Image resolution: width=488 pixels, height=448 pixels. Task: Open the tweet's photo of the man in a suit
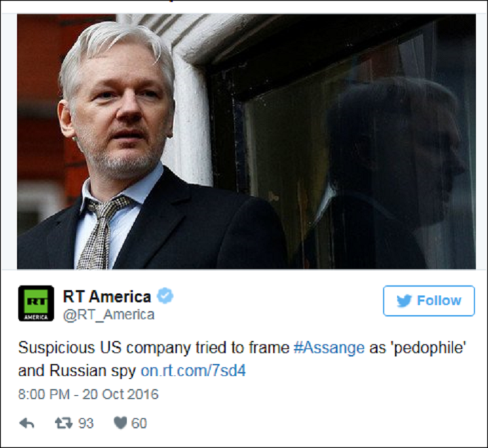coord(246,142)
